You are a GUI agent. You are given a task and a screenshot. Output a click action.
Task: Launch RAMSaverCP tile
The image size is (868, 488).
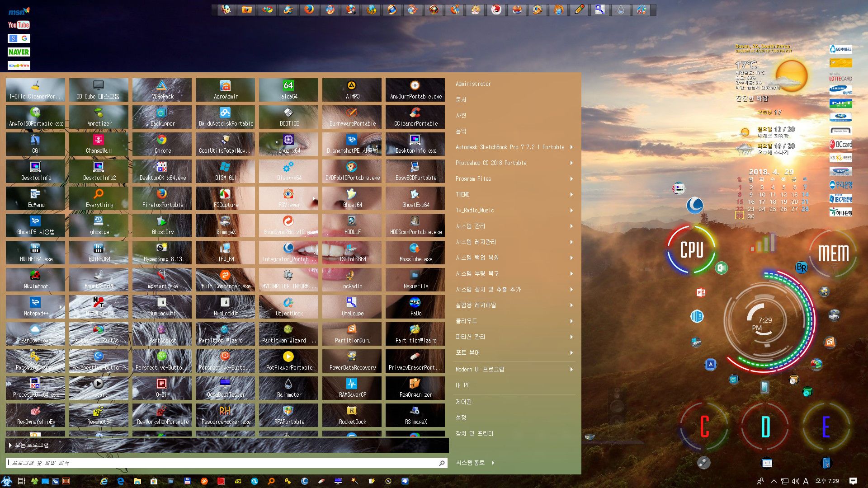point(352,388)
